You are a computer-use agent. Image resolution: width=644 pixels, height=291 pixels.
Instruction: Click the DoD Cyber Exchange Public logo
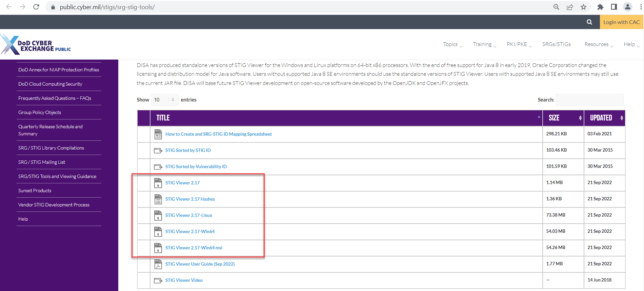36,44
